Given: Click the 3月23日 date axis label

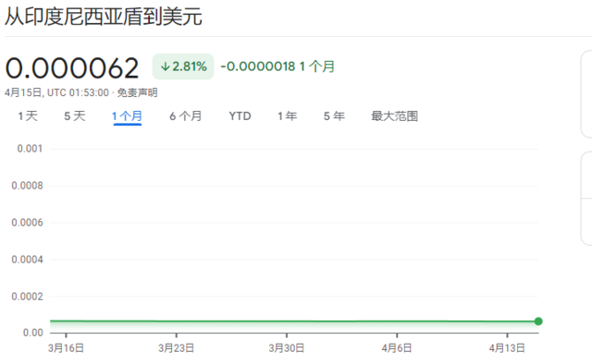Looking at the screenshot, I should pos(177,347).
